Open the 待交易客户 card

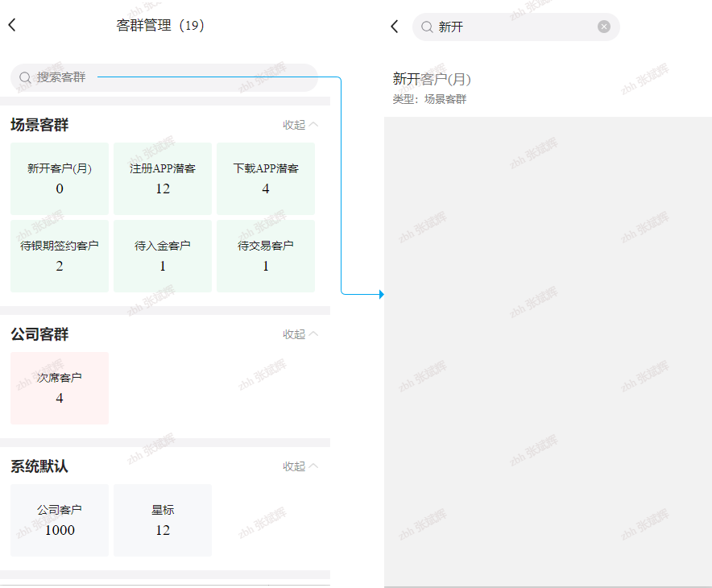click(x=266, y=256)
